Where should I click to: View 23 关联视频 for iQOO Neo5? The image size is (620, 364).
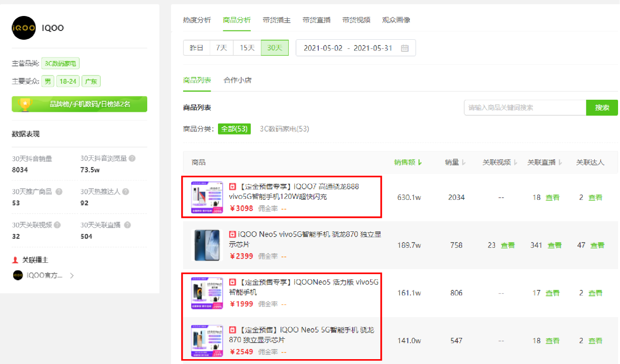click(508, 245)
